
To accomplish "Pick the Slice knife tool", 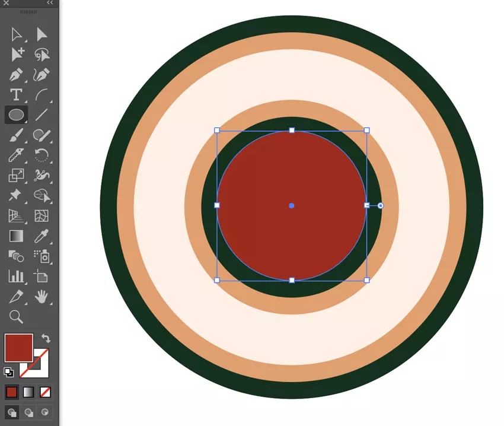I will pos(16,296).
